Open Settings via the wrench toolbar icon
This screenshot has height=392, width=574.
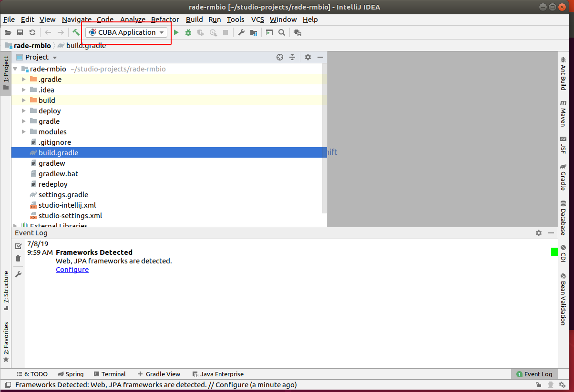pos(241,32)
